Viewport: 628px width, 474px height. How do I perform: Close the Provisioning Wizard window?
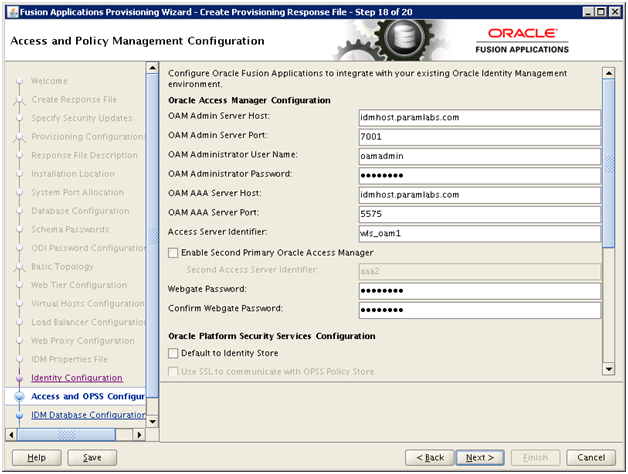coord(614,12)
